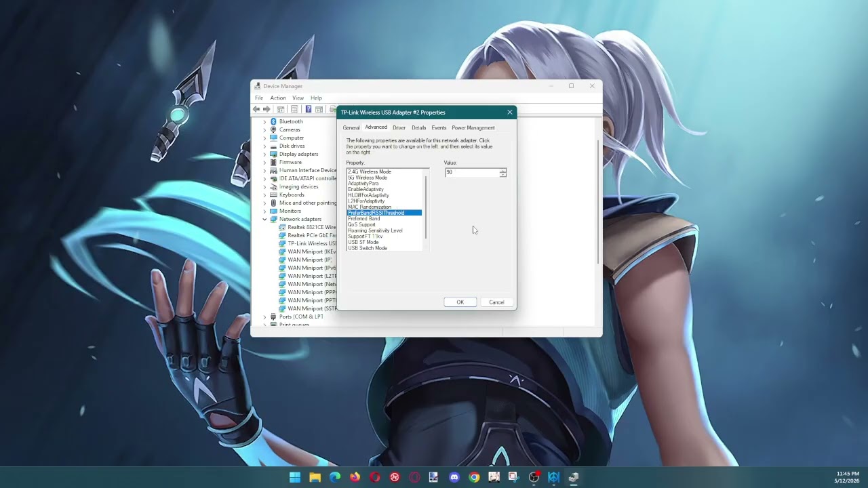This screenshot has width=868, height=488.
Task: Open the red Opera browser taskbar icon
Action: point(375,477)
